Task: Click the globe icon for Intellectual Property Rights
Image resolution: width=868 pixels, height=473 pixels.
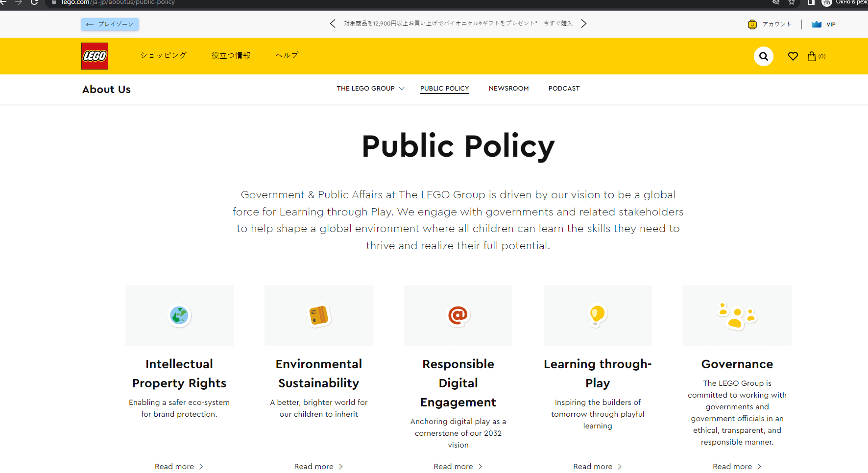Action: coord(179,315)
